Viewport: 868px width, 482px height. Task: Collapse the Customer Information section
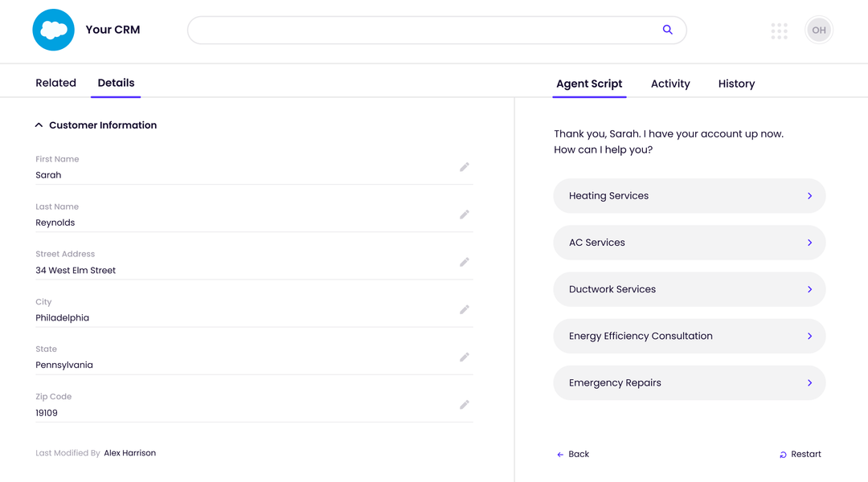[x=39, y=125]
